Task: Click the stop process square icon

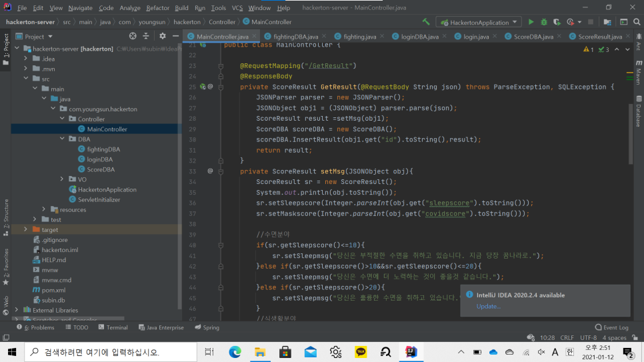Action: (x=591, y=22)
